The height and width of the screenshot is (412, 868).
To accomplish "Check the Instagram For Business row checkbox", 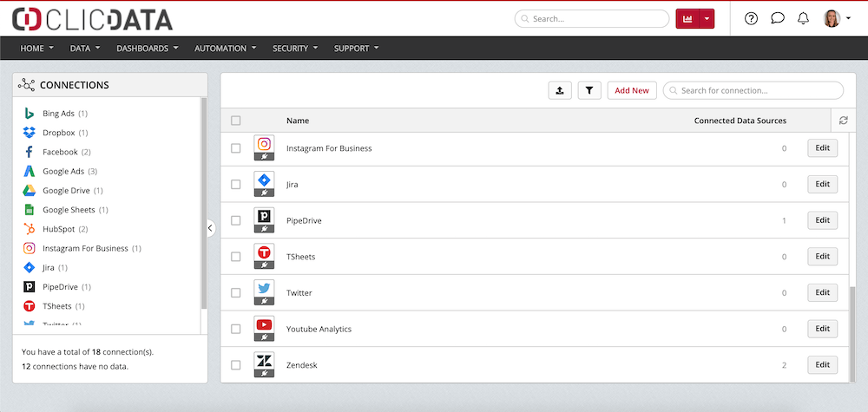I will (236, 148).
